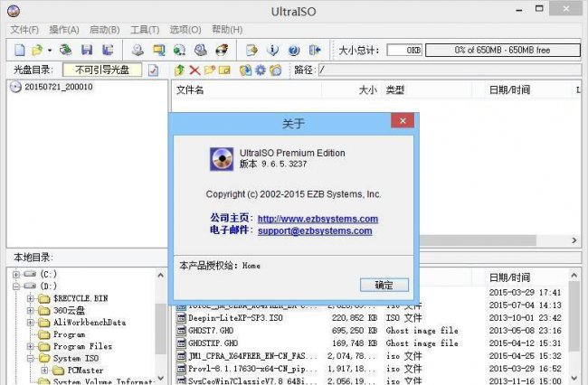The width and height of the screenshot is (588, 385).
Task: Open the 工具(T) menu
Action: (145, 30)
